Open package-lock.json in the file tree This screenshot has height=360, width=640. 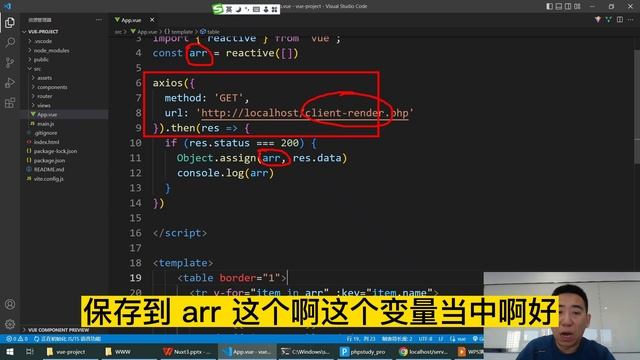pos(55,151)
